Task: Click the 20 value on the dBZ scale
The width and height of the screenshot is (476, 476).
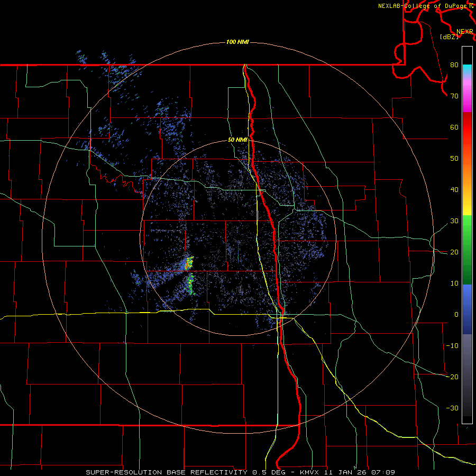Action: (454, 252)
